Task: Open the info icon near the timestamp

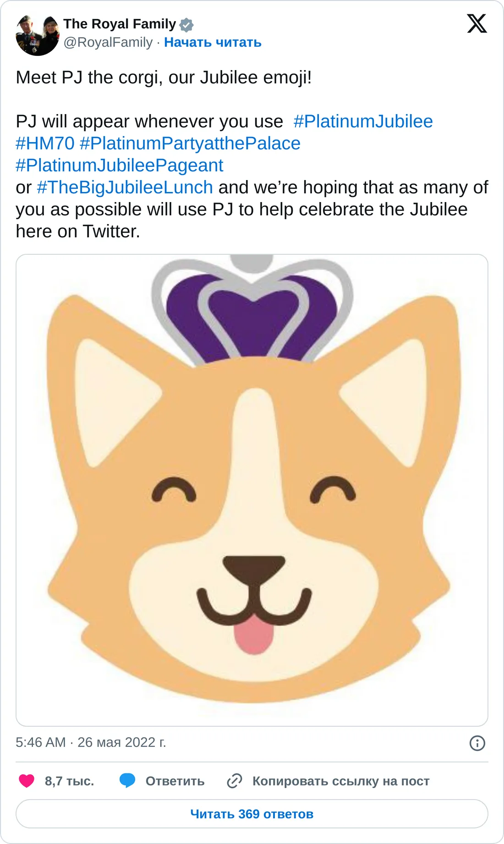Action: coord(477,743)
